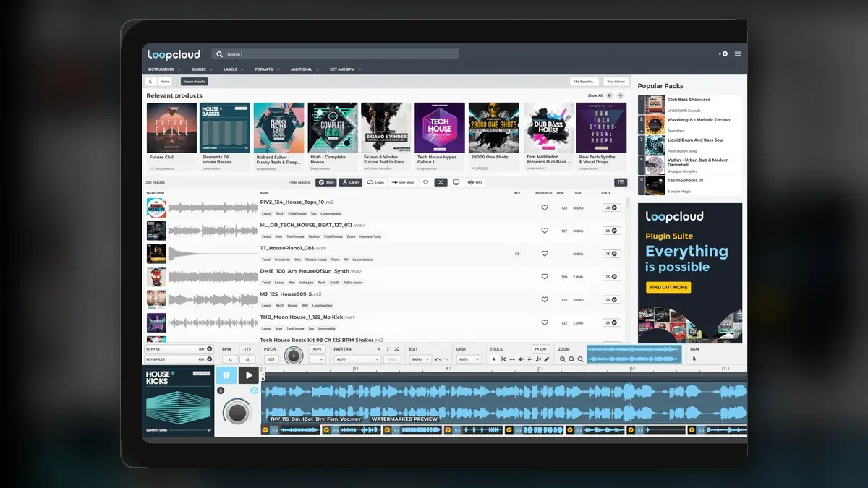Open Club Bass Showcase popular pack
Viewport: 868px width, 488px height.
[689, 104]
